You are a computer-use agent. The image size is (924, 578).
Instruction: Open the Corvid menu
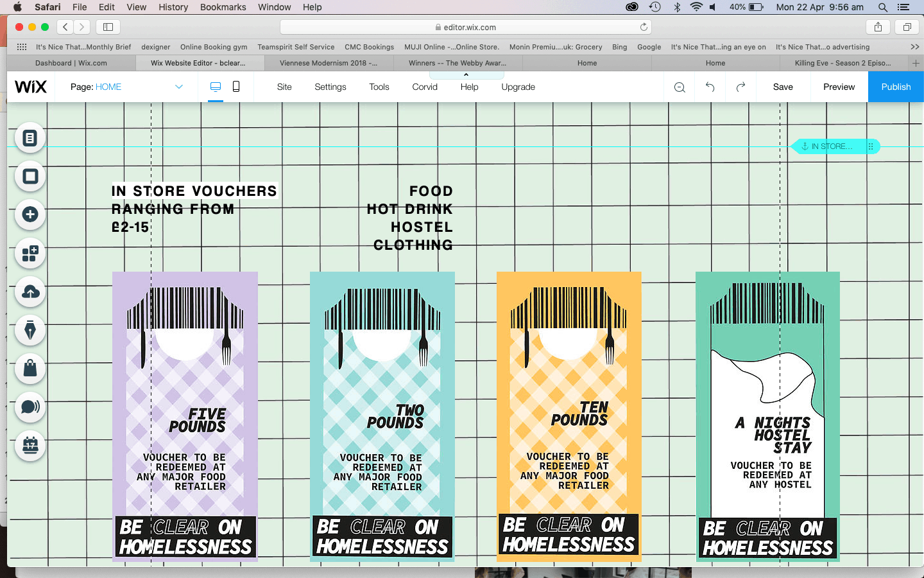point(425,87)
